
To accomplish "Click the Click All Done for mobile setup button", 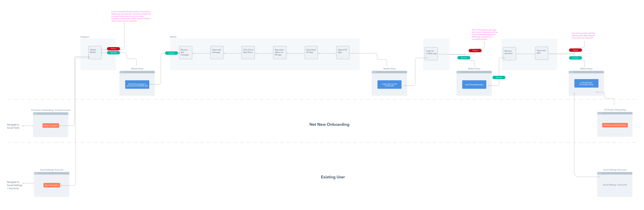I will coord(586,84).
